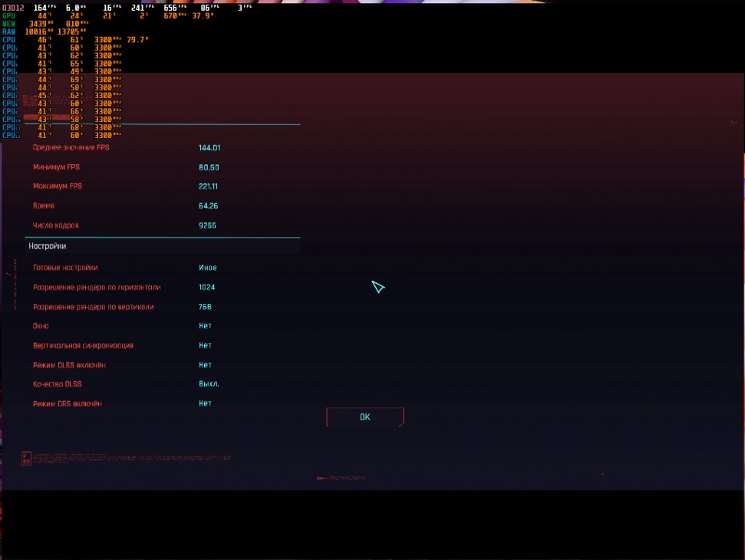Select the "Время" label
Image resolution: width=745 pixels, height=560 pixels.
click(43, 206)
